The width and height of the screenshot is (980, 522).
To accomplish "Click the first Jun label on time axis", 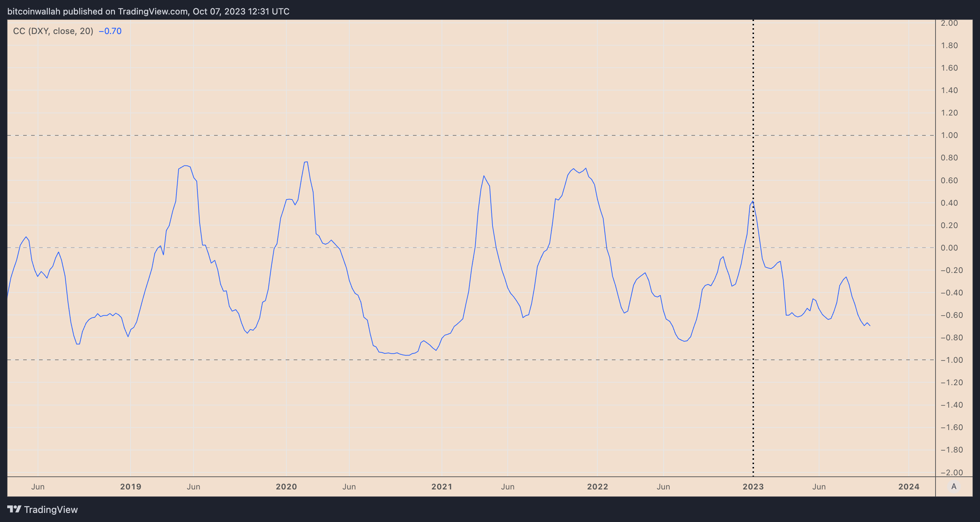I will click(38, 487).
